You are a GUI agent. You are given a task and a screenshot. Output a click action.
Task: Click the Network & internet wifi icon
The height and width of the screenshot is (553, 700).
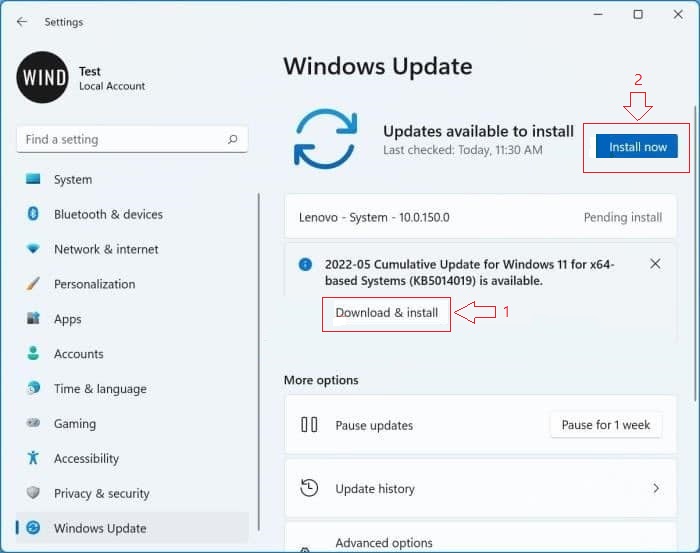(33, 249)
